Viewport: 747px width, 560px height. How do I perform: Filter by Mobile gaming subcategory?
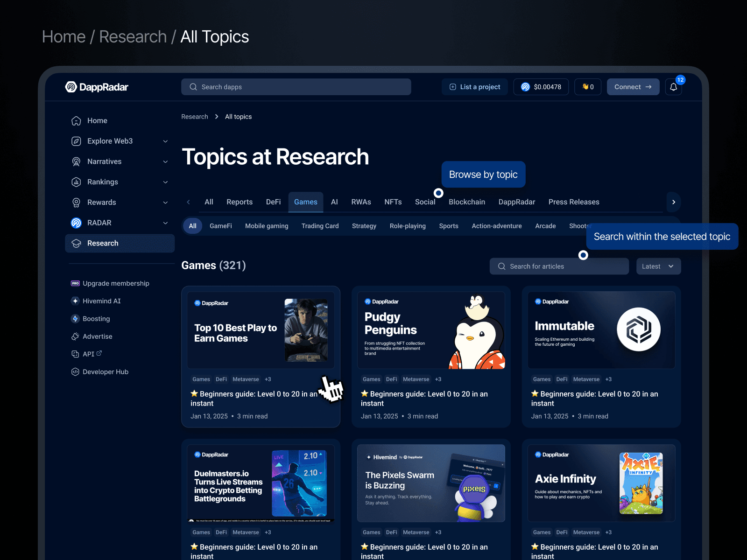267,226
